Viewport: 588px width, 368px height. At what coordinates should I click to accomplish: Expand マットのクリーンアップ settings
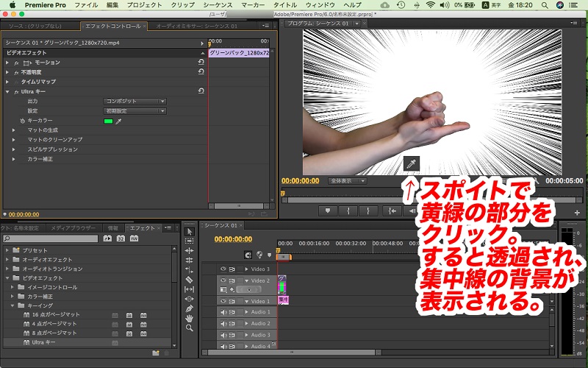13,140
